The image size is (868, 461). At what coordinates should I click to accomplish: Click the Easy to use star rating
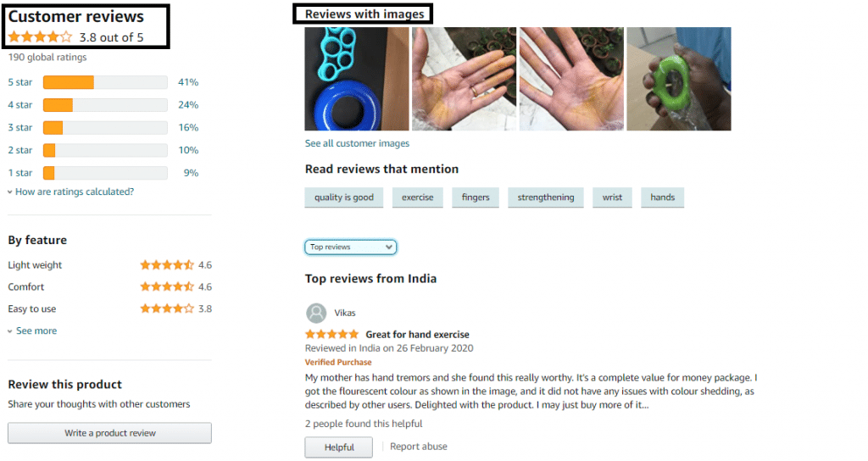point(167,308)
